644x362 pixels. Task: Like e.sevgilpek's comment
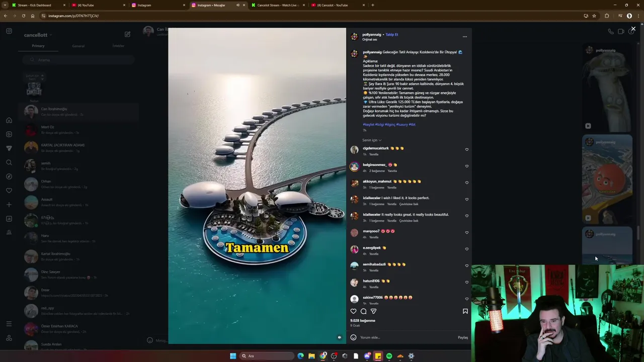[x=467, y=249]
